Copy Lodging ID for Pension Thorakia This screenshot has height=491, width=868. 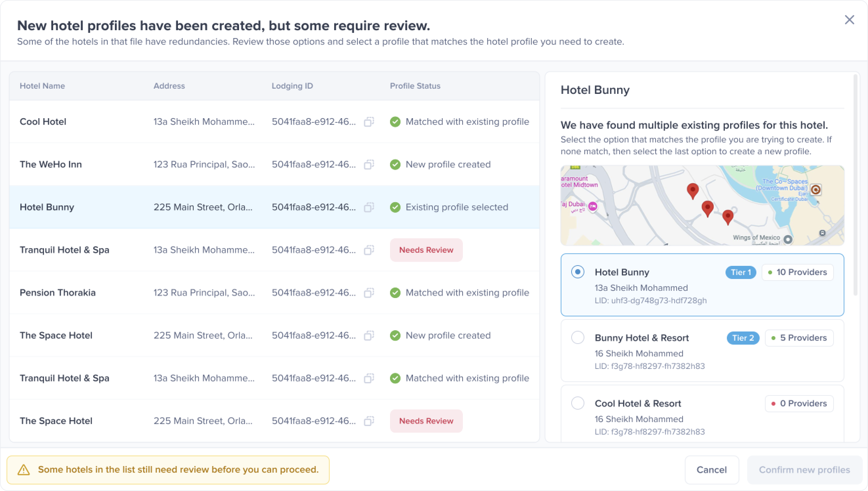pos(369,293)
